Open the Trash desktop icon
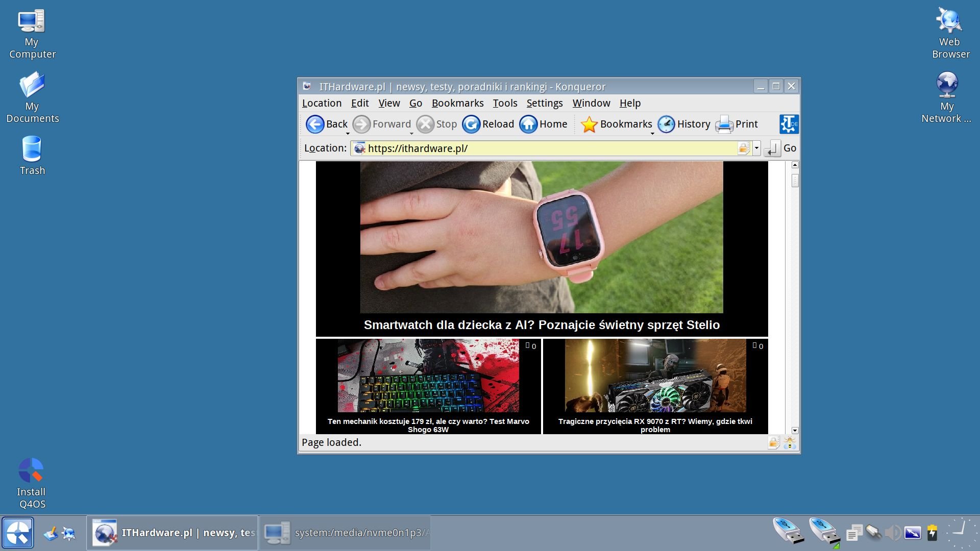980x551 pixels. [32, 156]
